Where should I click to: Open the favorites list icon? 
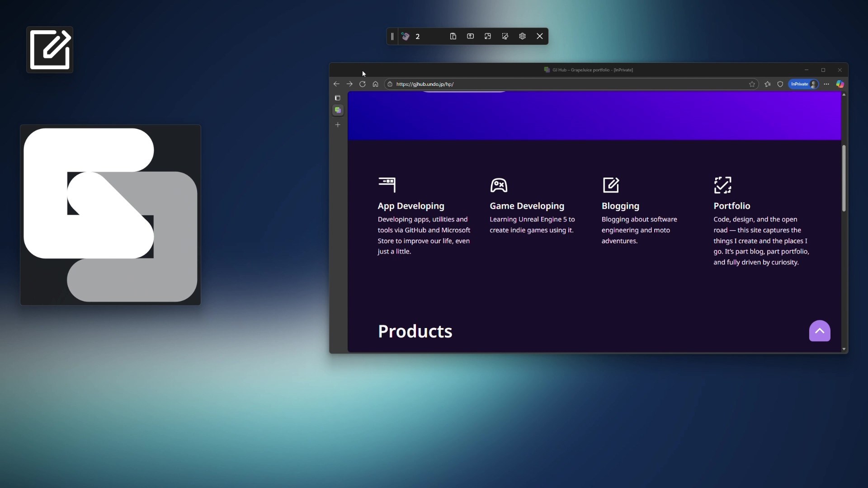coord(767,84)
